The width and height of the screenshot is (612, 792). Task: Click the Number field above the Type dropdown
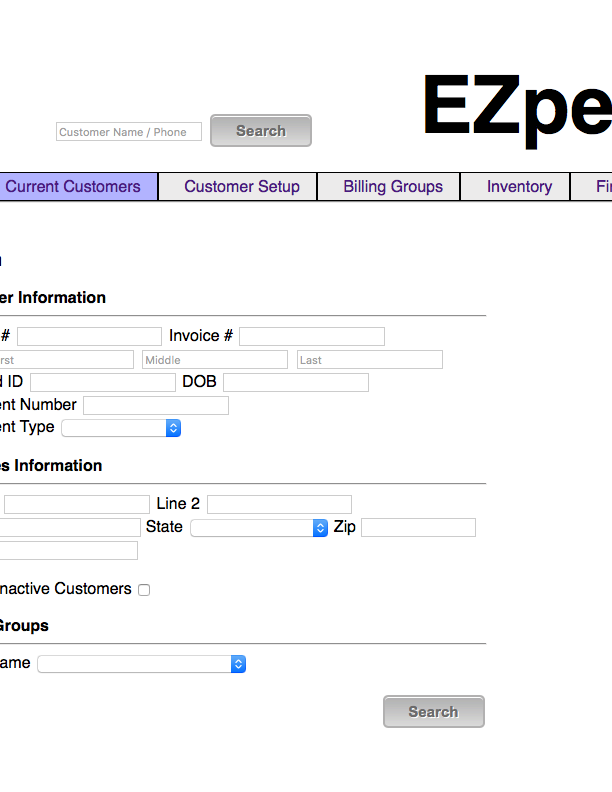coord(156,406)
